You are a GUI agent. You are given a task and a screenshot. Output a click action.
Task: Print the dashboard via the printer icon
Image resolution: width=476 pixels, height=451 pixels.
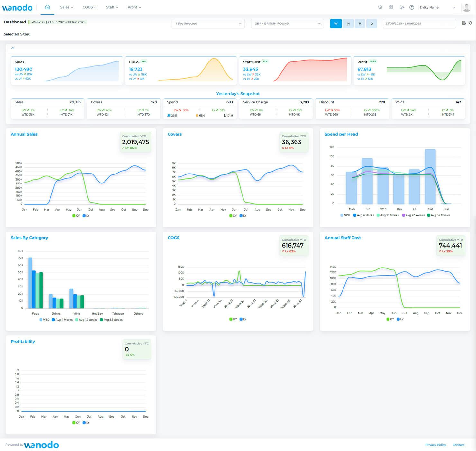point(463,23)
